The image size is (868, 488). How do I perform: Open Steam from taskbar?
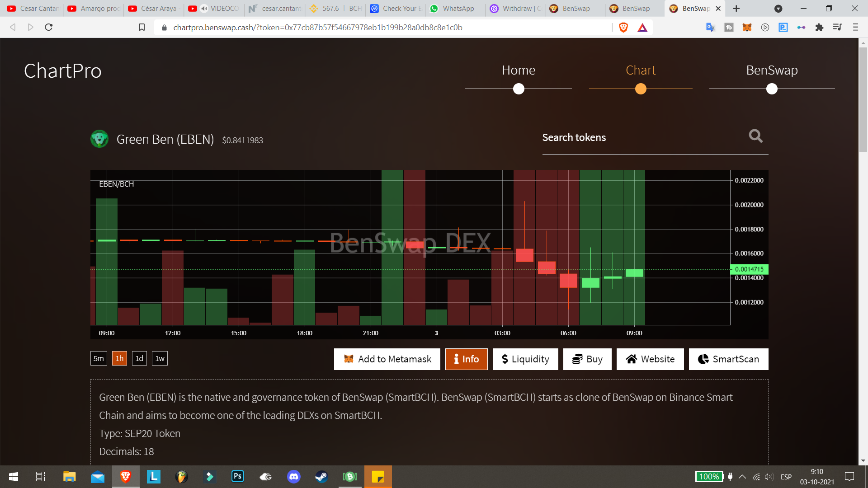[322, 477]
